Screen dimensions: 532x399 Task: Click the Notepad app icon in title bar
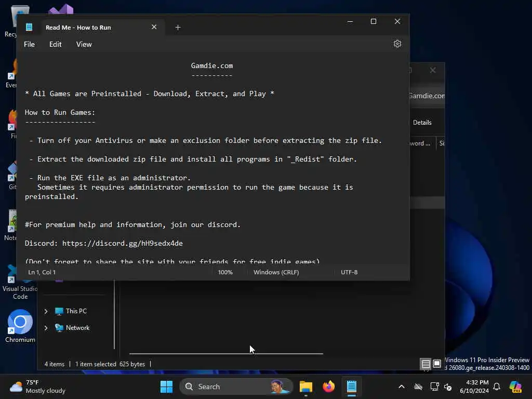pyautogui.click(x=29, y=27)
